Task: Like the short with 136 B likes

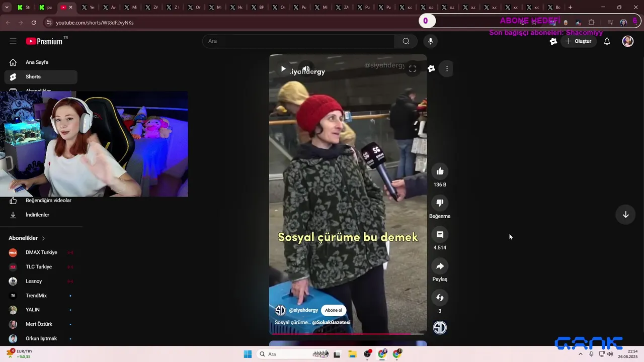Action: click(440, 171)
